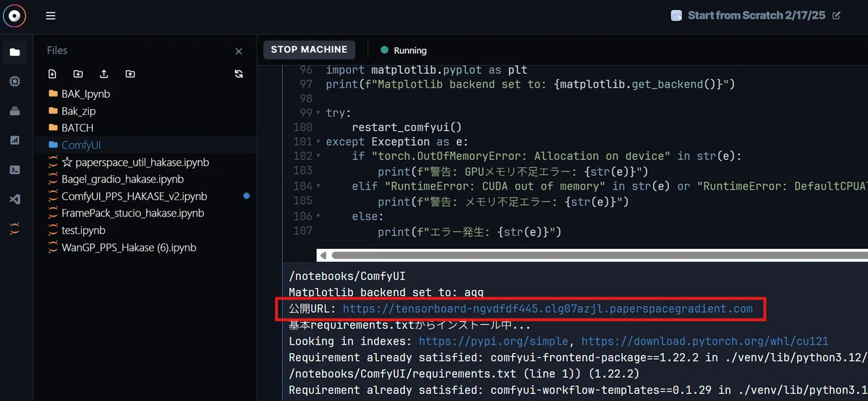The image size is (868, 401).
Task: Collapse the try block at line 99
Action: [x=318, y=114]
